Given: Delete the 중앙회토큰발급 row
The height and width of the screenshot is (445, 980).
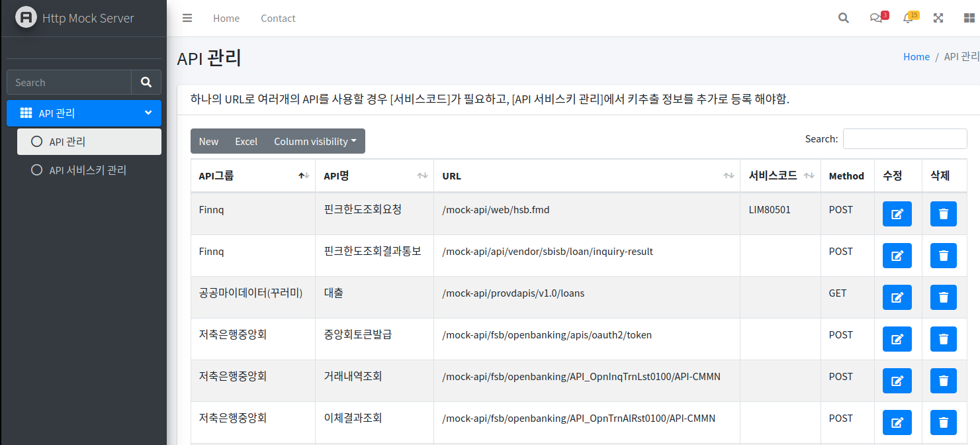Looking at the screenshot, I should pyautogui.click(x=944, y=339).
